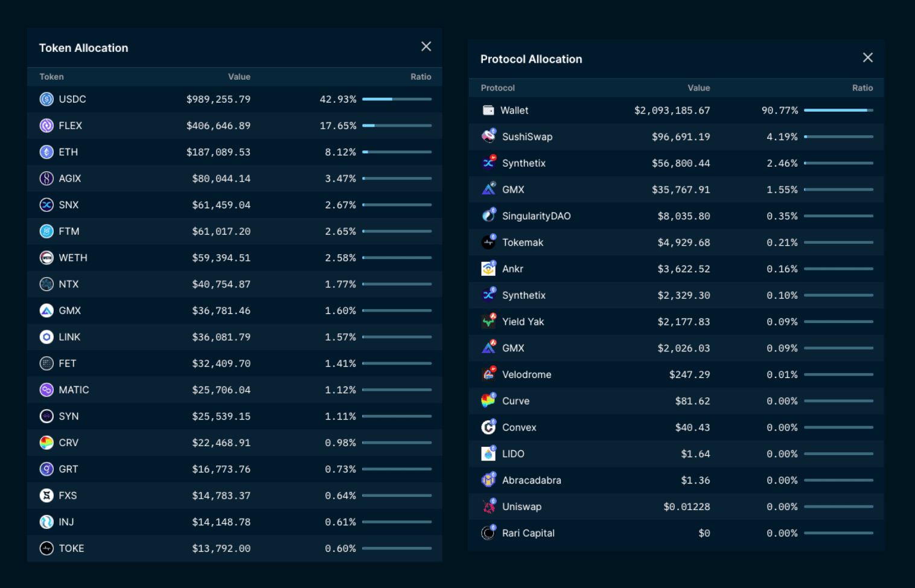Click the Synthetix $2,329.30 row name
This screenshot has height=588, width=915.
[x=524, y=295]
